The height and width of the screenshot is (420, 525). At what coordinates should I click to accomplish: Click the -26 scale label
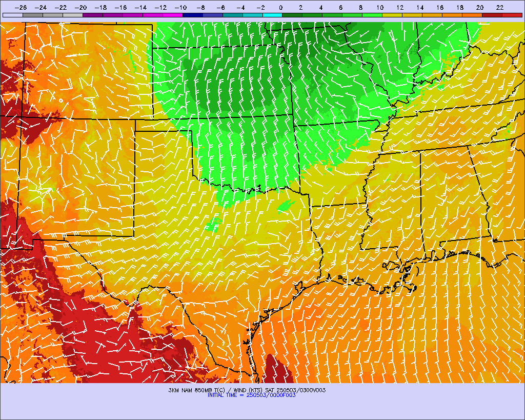point(21,8)
